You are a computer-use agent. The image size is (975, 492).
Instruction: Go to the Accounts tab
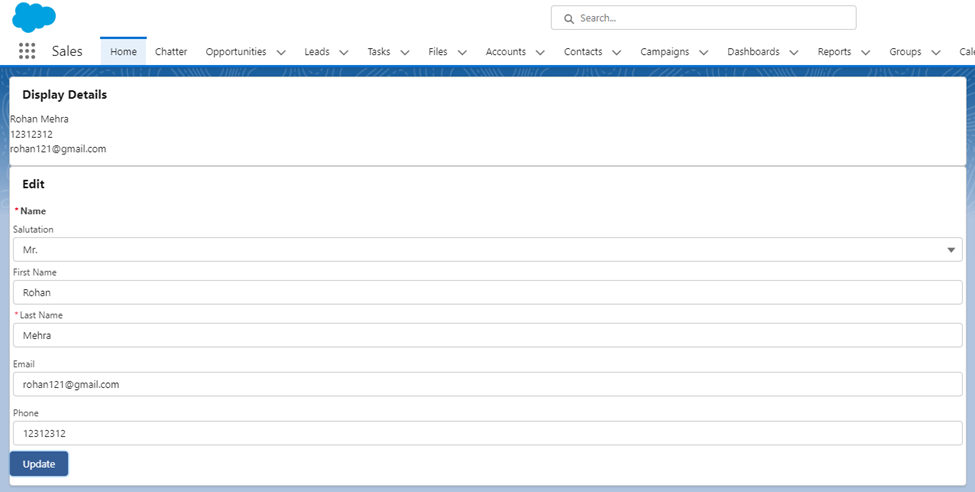pos(506,52)
